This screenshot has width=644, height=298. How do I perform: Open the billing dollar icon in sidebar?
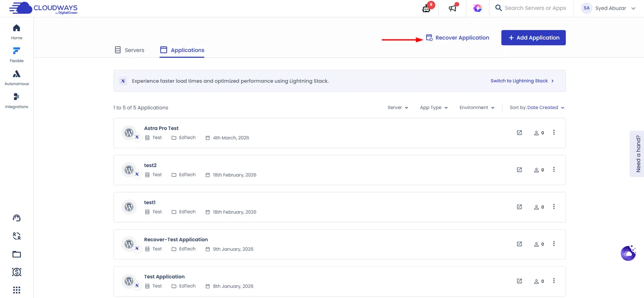tap(17, 272)
